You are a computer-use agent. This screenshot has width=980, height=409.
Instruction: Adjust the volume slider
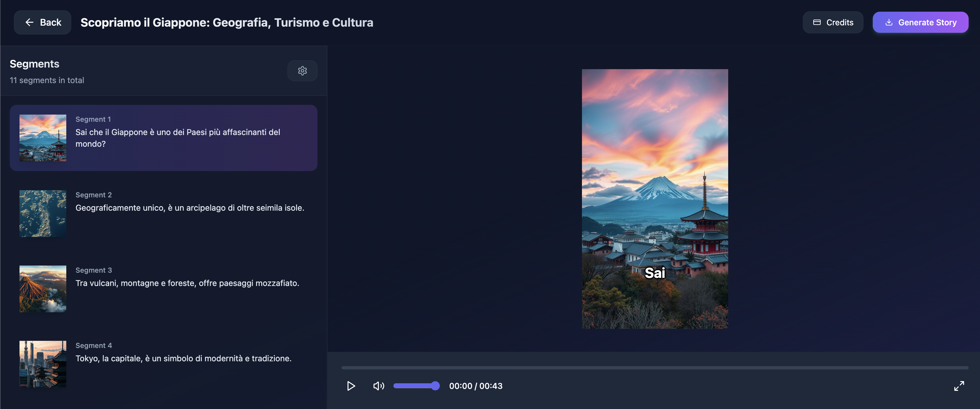416,386
